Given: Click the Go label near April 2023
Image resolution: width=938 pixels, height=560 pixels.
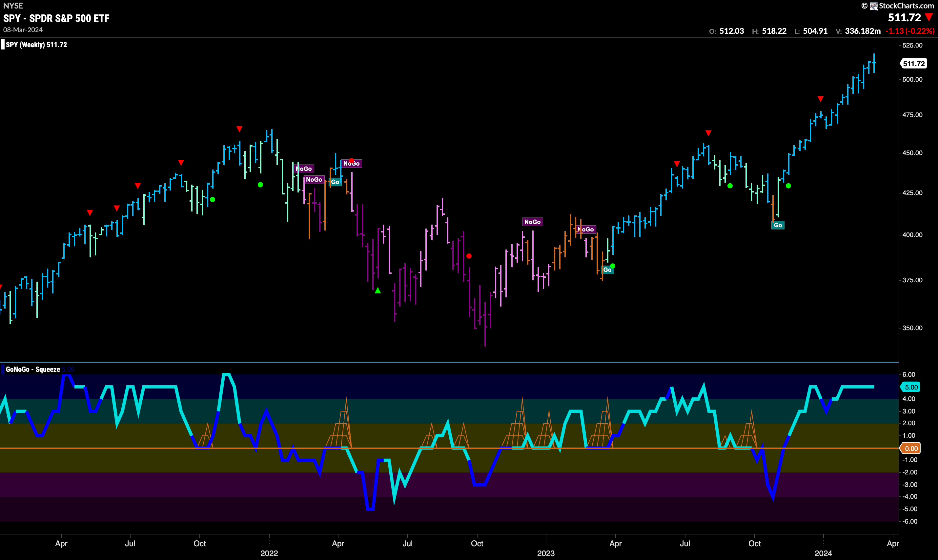Looking at the screenshot, I should pos(607,270).
